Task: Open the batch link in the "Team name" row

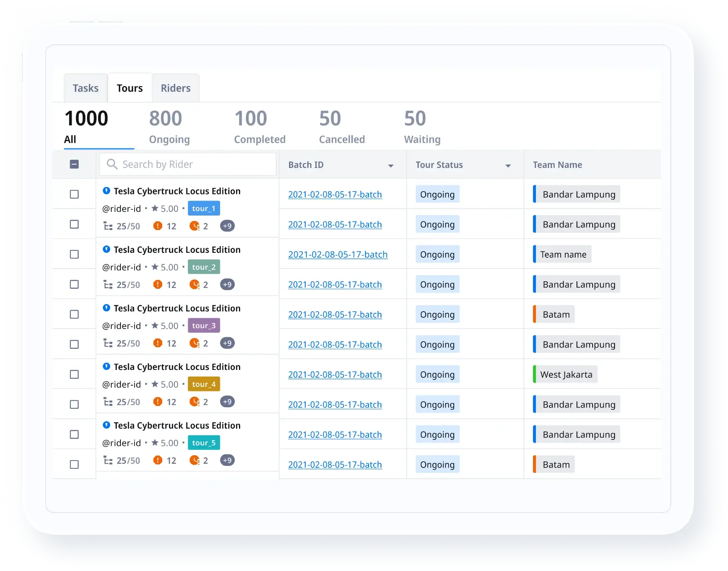Action: coord(338,254)
